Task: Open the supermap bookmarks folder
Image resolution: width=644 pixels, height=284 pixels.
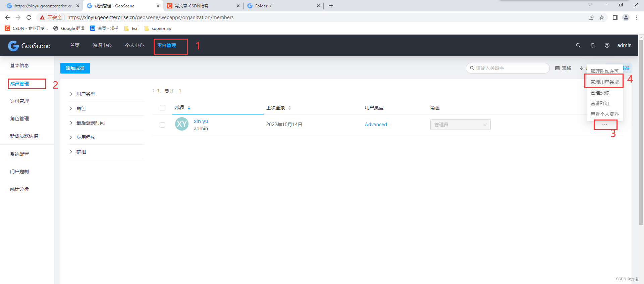Action: 158,29
